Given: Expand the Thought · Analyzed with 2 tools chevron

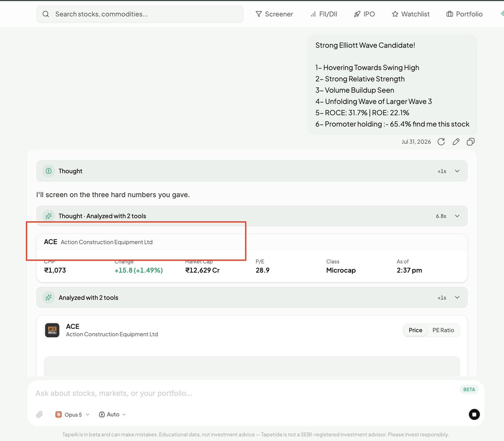Looking at the screenshot, I should [457, 216].
